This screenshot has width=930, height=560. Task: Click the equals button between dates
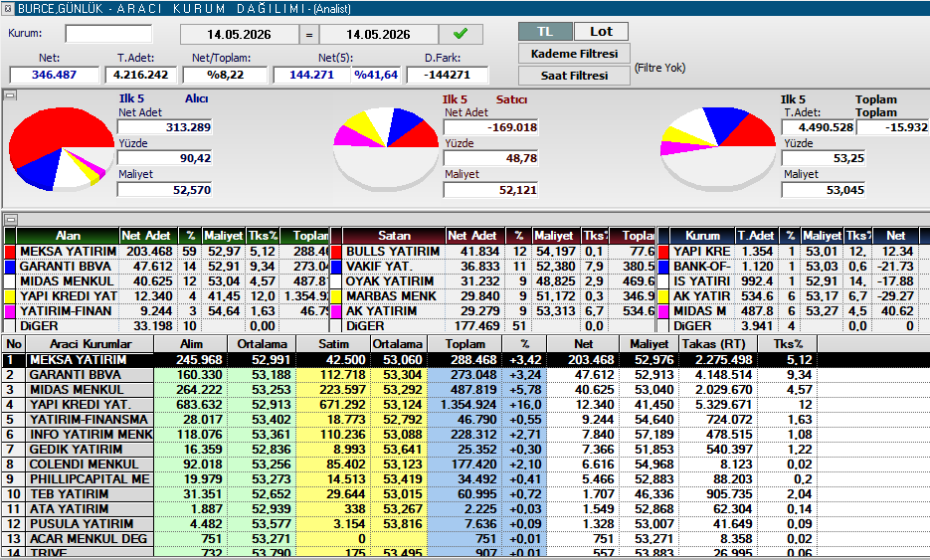coord(309,35)
